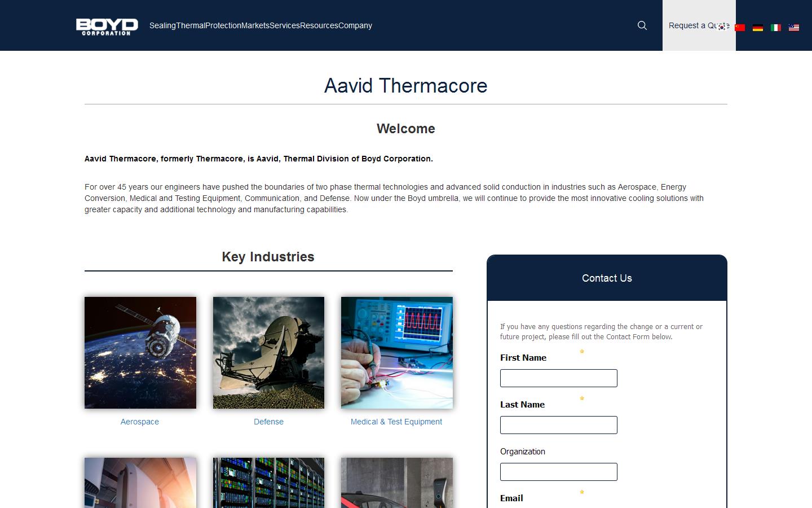Click inside the Last Name field
This screenshot has height=508, width=812.
point(558,425)
